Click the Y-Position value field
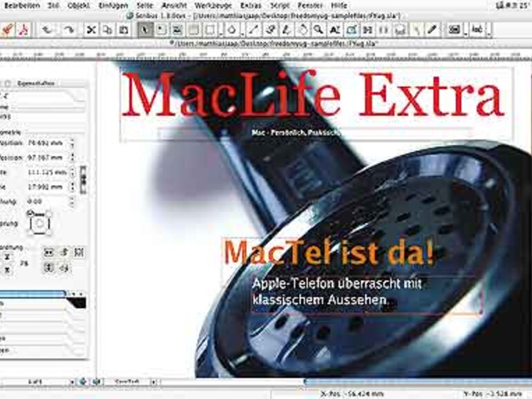532x399 pixels. pyautogui.click(x=48, y=157)
